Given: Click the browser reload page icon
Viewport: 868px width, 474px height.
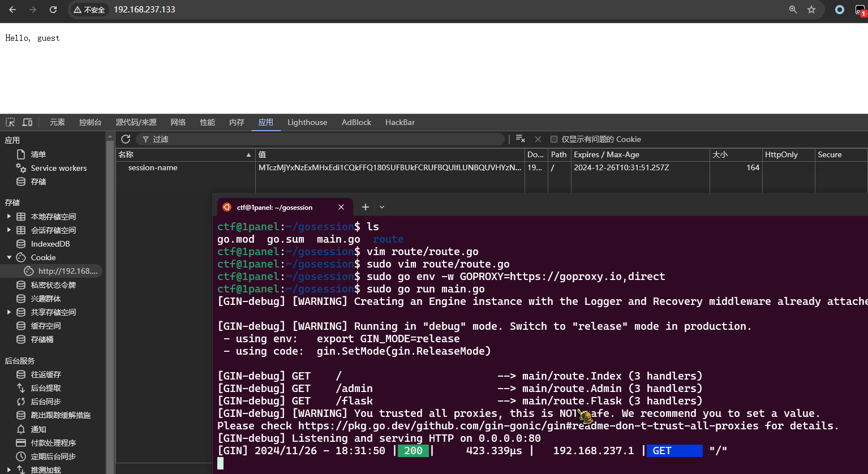Looking at the screenshot, I should coord(53,10).
